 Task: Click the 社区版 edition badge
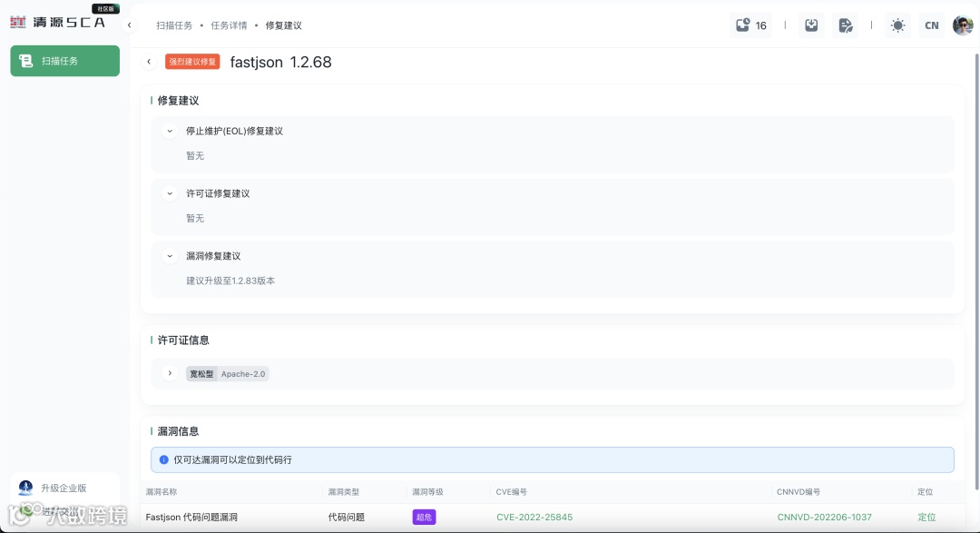click(x=105, y=9)
